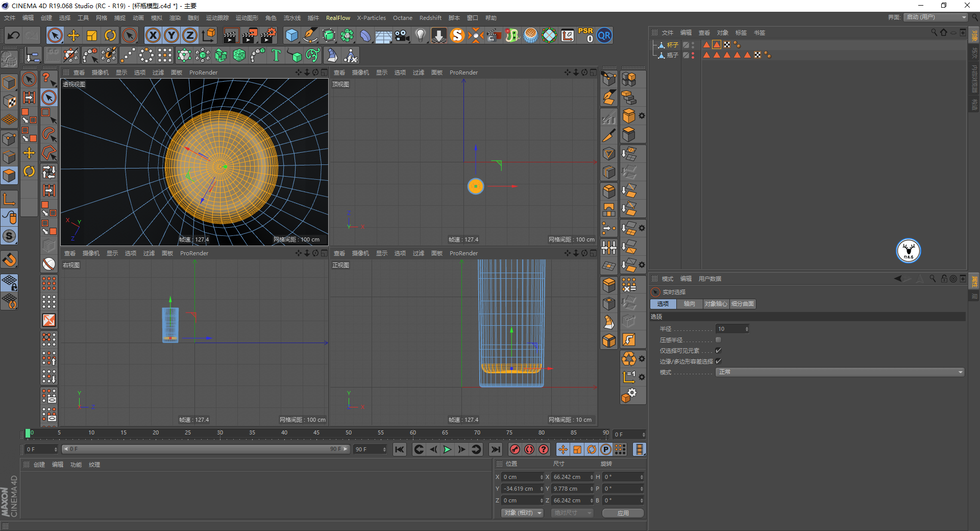Click the Light object icon
The height and width of the screenshot is (531, 980).
click(x=420, y=35)
